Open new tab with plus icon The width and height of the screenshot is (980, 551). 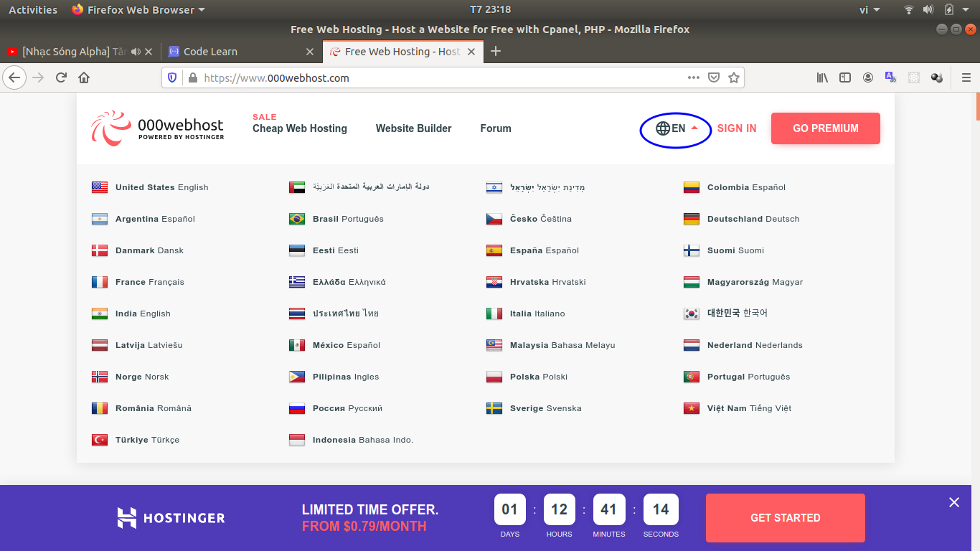coord(495,51)
